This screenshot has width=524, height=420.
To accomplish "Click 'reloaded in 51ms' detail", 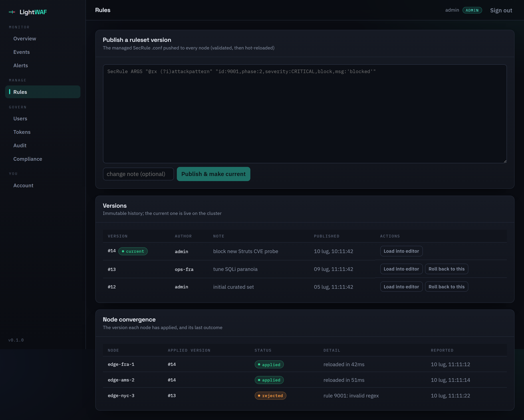I will click(x=344, y=380).
